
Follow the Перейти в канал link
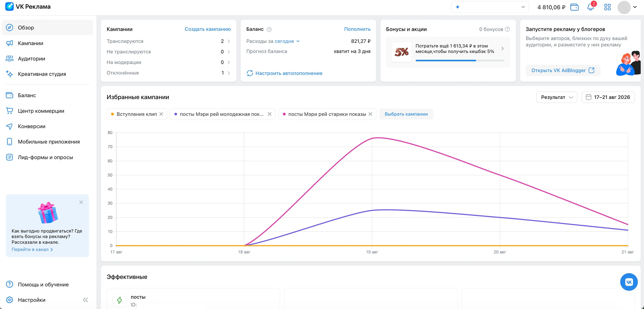pos(32,250)
